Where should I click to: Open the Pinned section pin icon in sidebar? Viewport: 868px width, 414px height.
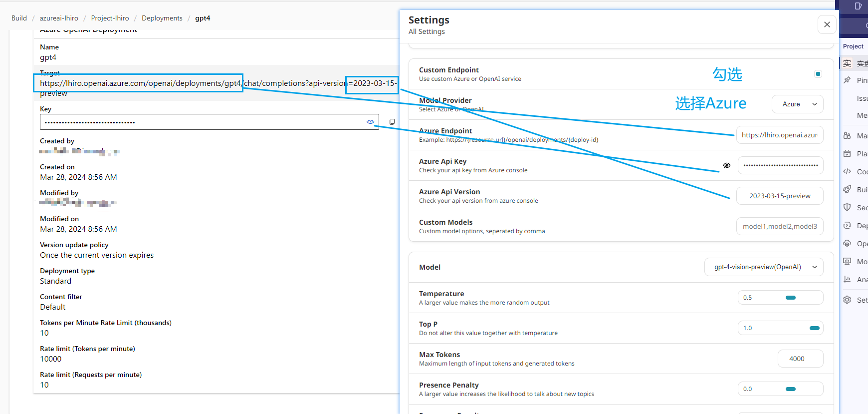847,80
